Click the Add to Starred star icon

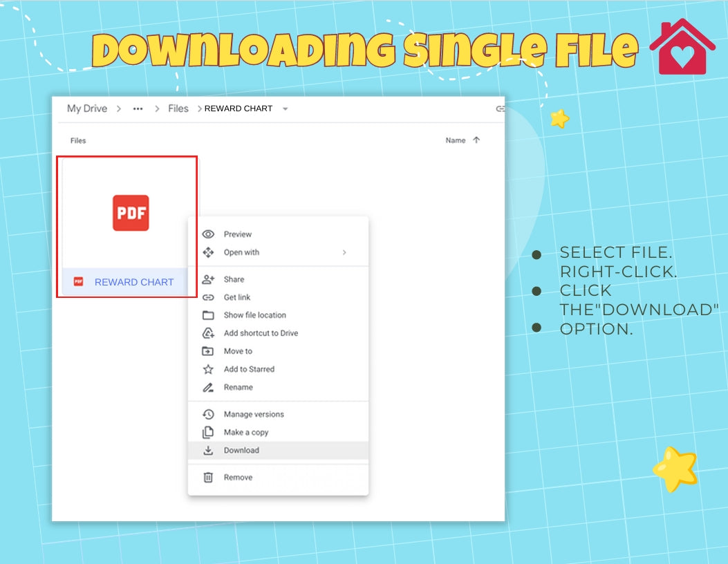tap(208, 369)
